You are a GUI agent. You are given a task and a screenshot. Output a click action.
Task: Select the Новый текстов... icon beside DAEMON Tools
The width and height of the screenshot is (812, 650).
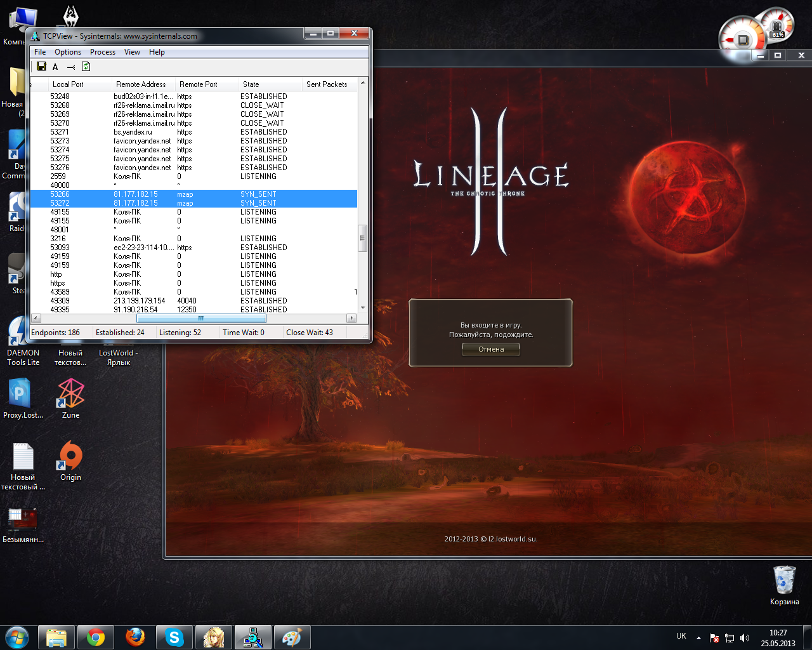point(70,357)
